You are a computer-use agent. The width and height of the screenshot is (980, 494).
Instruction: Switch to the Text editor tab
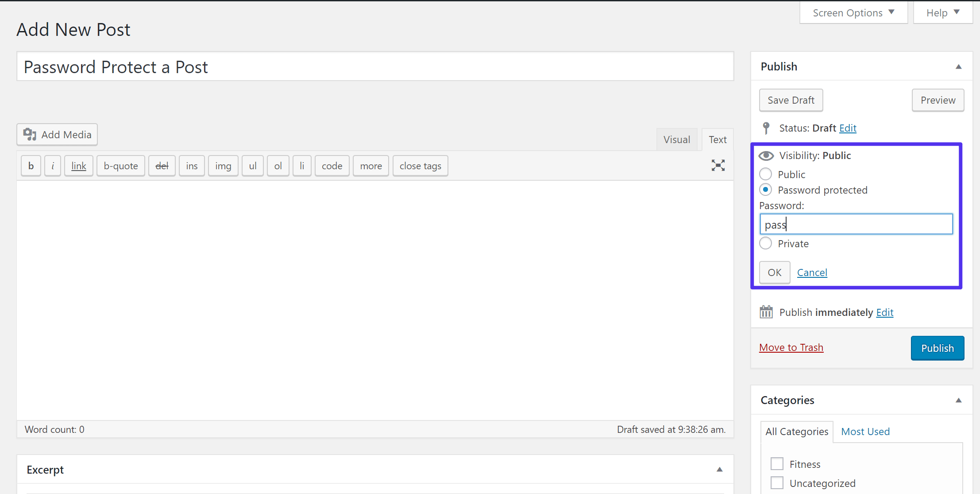pyautogui.click(x=717, y=139)
